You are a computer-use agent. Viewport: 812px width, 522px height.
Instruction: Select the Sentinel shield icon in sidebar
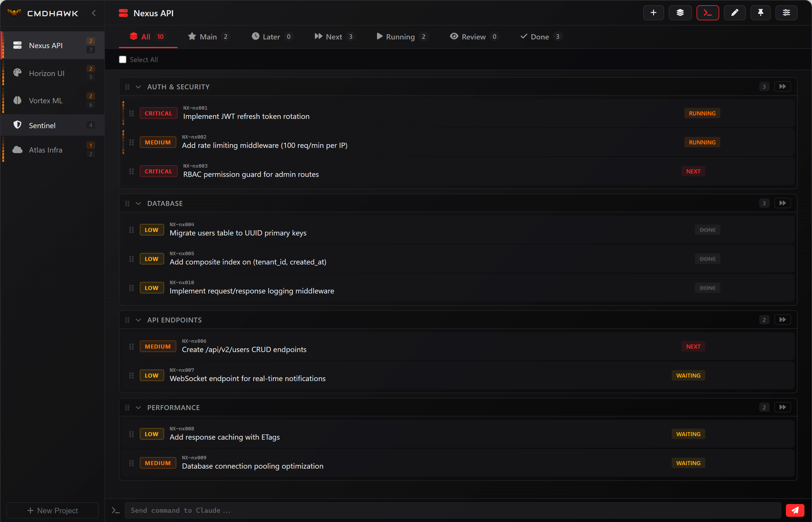coord(17,125)
